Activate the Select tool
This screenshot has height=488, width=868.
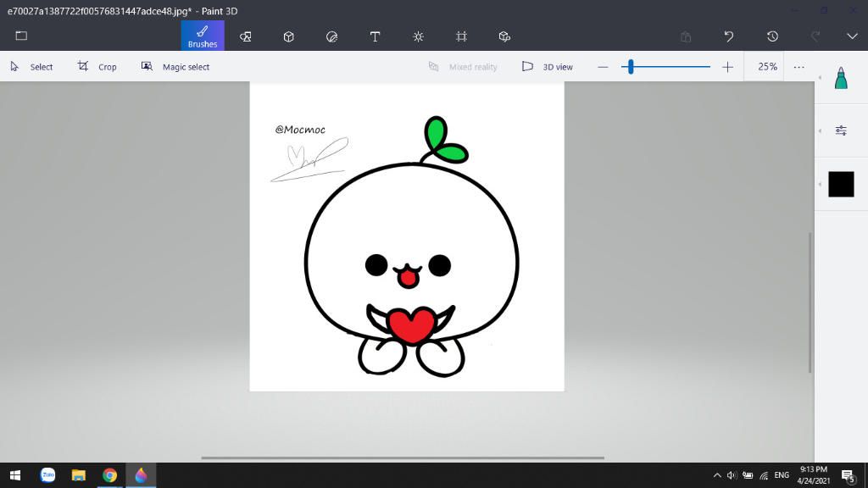tap(31, 67)
